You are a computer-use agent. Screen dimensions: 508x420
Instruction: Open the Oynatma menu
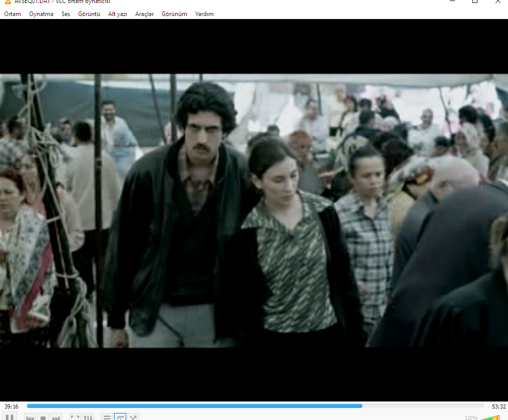point(41,14)
